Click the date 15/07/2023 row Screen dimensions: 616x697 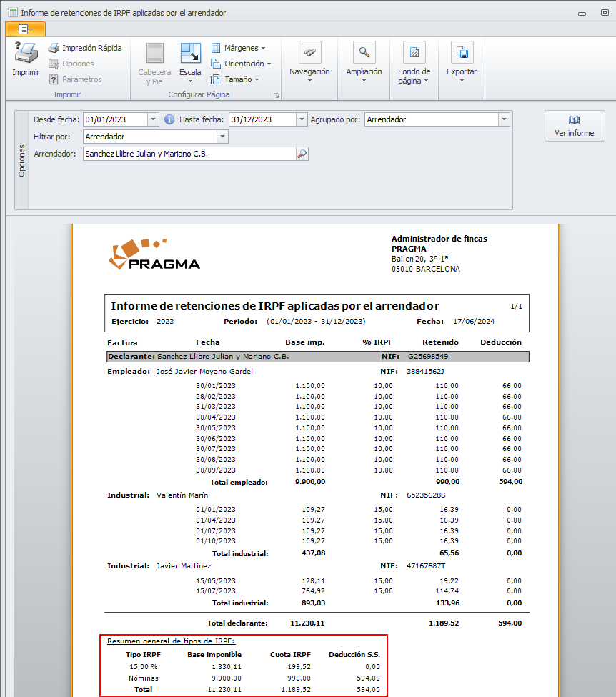216,590
